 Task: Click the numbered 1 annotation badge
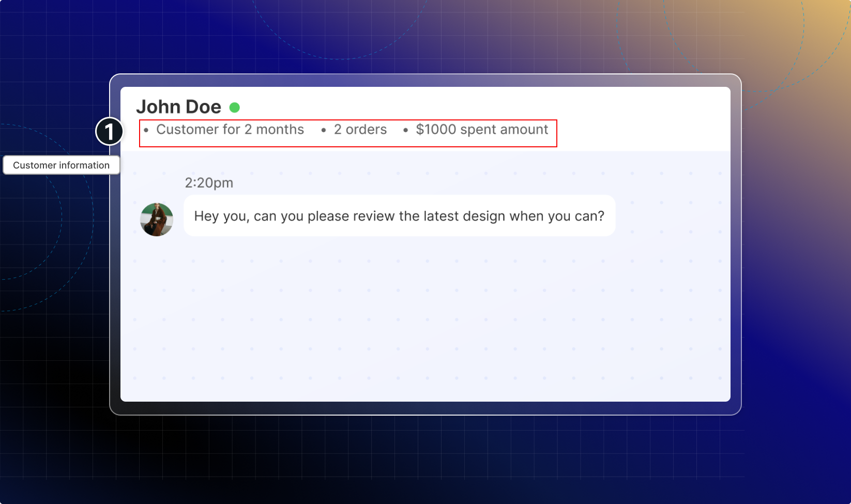pyautogui.click(x=109, y=131)
